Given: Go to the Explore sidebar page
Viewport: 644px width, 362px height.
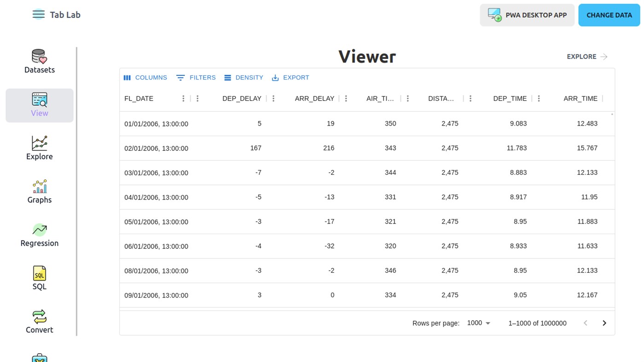Looking at the screenshot, I should click(40, 149).
